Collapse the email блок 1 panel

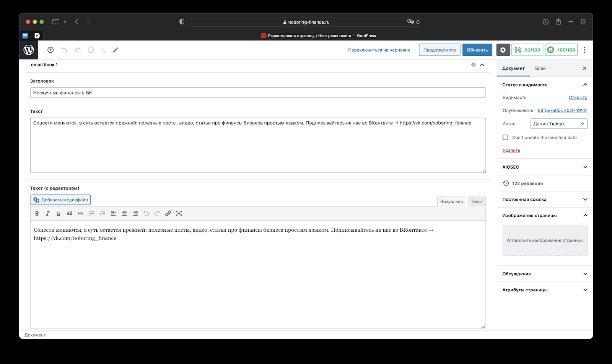click(x=482, y=65)
